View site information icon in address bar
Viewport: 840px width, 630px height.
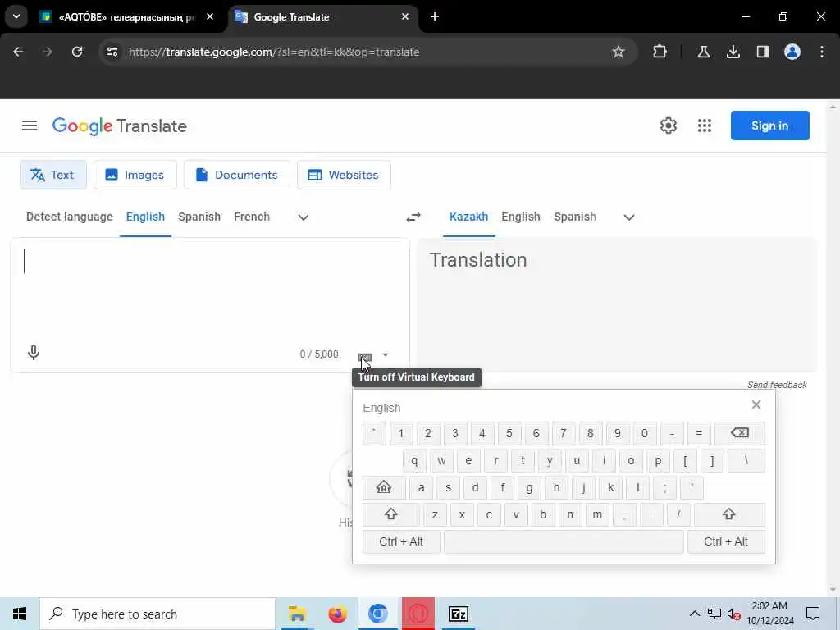tap(112, 52)
